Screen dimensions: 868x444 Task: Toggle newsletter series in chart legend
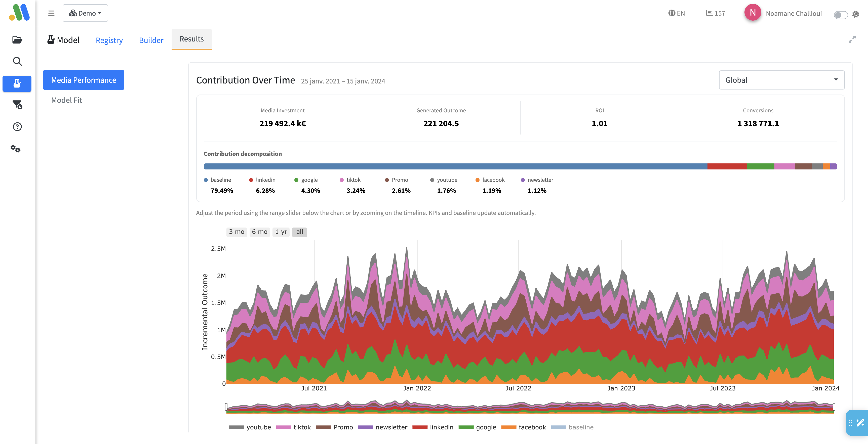[382, 427]
